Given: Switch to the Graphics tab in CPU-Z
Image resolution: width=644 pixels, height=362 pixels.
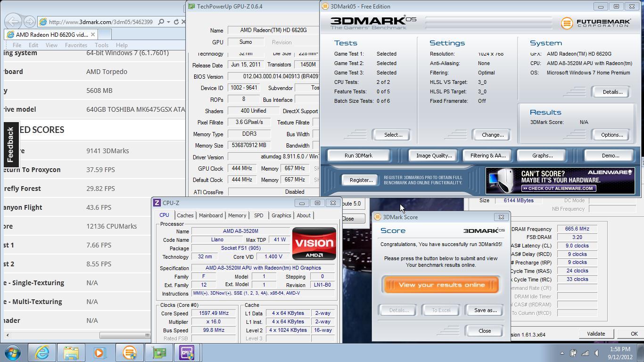Looking at the screenshot, I should (x=281, y=215).
